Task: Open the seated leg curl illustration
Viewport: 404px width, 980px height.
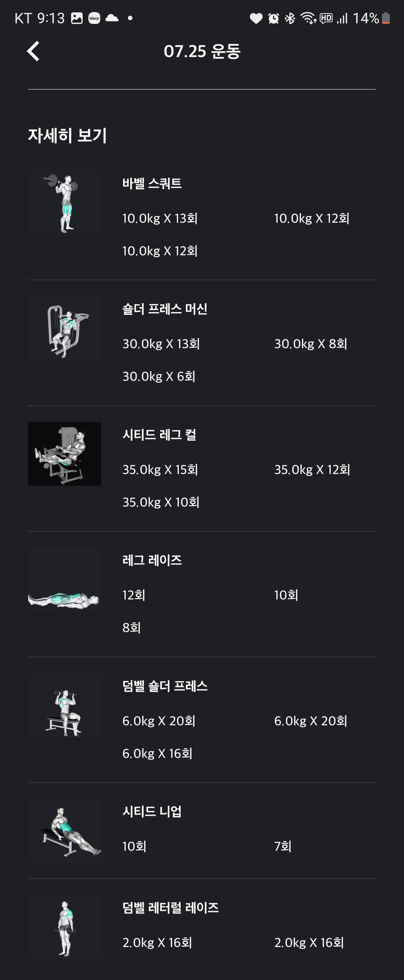Action: [x=64, y=454]
